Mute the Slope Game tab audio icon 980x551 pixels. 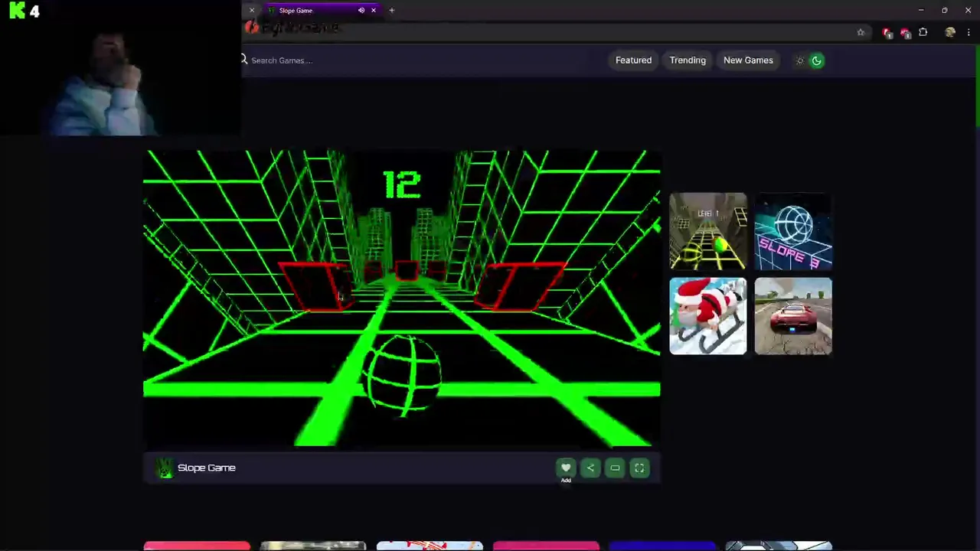[361, 10]
